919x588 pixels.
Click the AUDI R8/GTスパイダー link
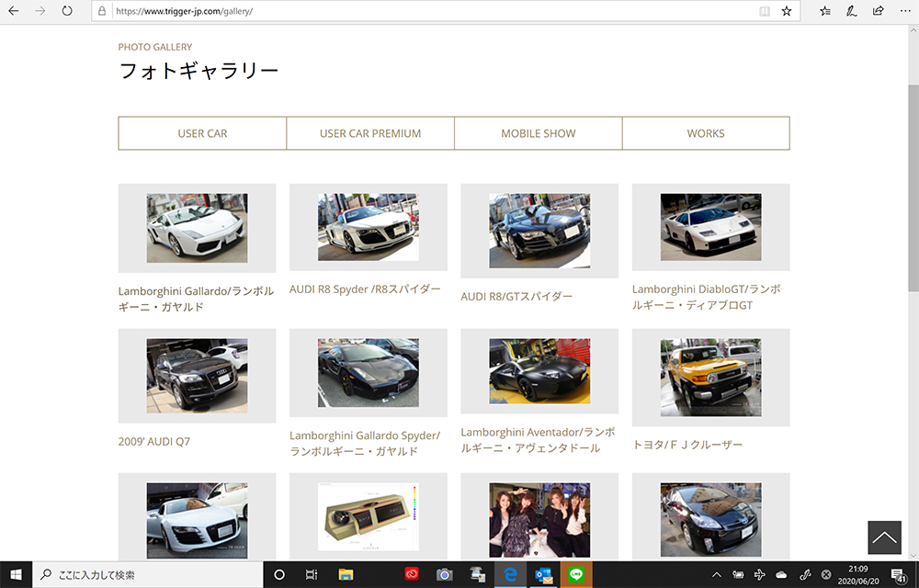click(x=516, y=297)
